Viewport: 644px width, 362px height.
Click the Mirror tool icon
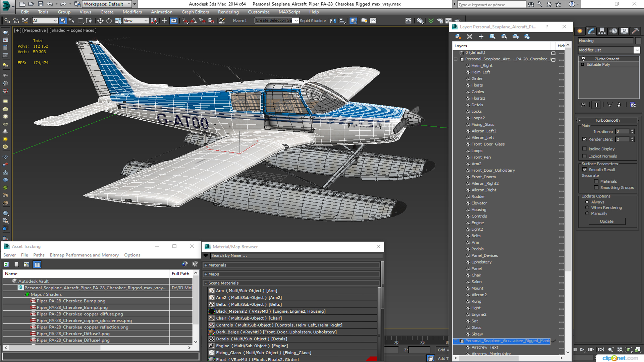tap(333, 21)
